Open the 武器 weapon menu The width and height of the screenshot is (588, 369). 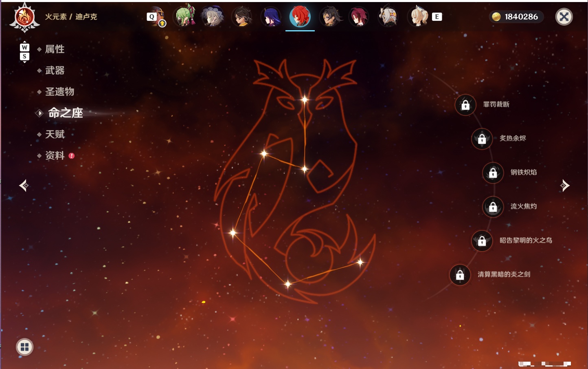55,71
